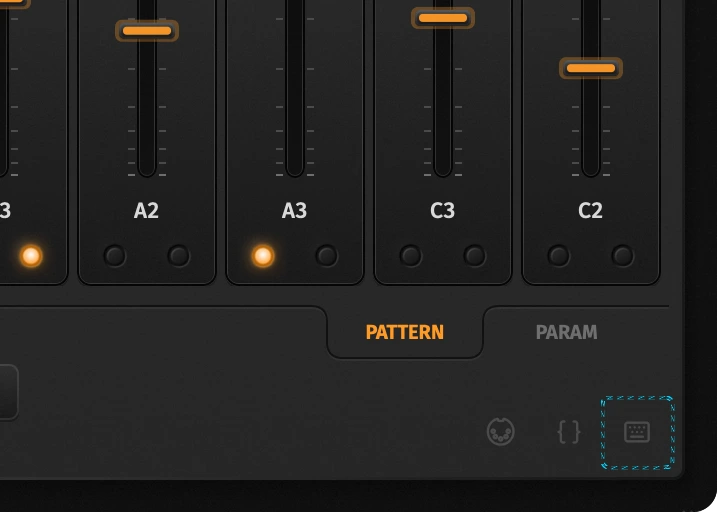Screen dimensions: 717x512
Task: Open the MIDI connector settings icon
Action: [501, 431]
